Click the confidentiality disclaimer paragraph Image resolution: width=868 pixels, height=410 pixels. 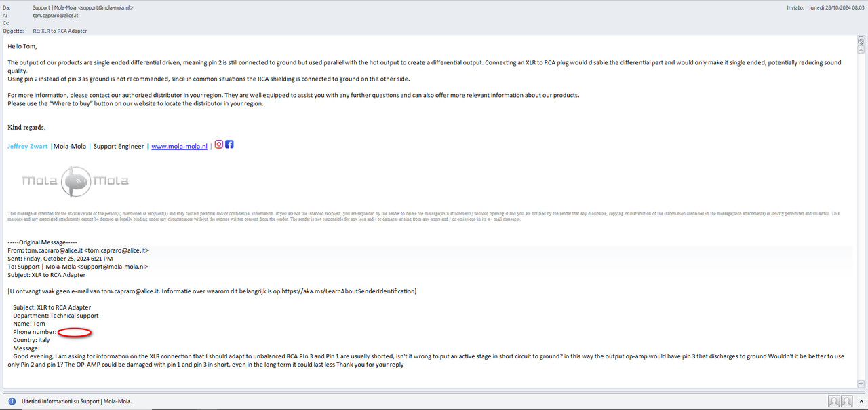coord(424,216)
